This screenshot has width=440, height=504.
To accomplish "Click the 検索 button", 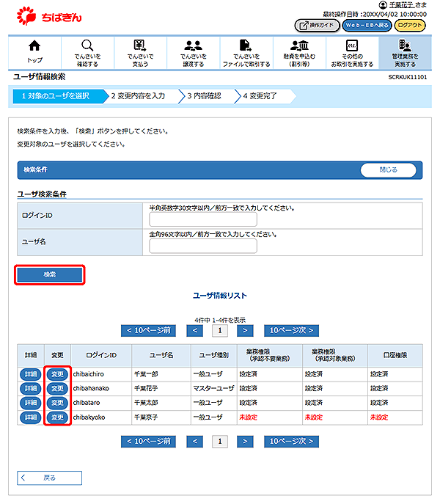I will point(49,275).
